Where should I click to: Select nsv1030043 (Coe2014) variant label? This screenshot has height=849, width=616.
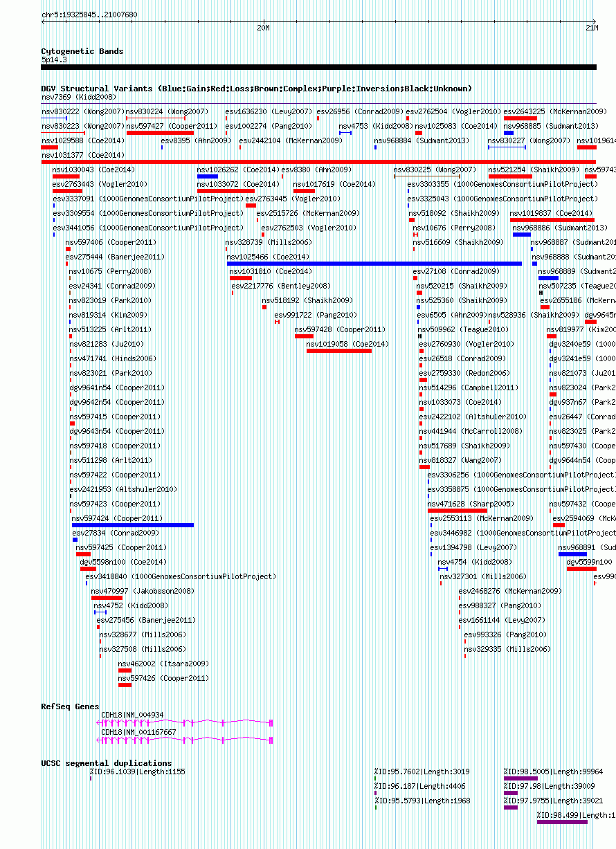(94, 170)
